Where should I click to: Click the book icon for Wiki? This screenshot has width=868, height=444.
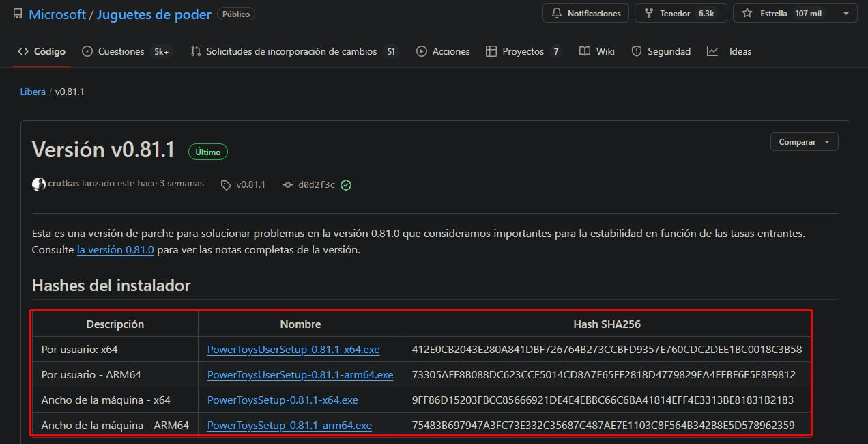point(585,51)
